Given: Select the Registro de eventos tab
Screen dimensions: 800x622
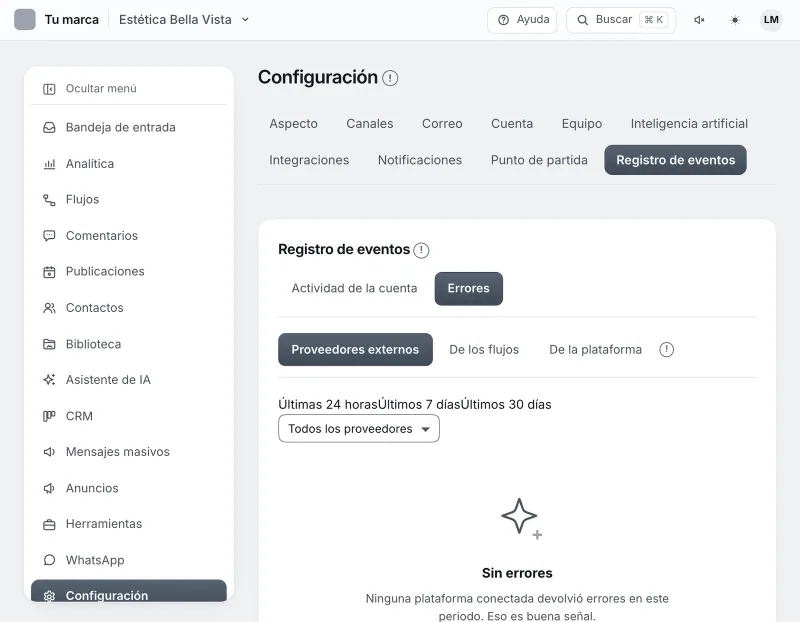Looking at the screenshot, I should [676, 160].
